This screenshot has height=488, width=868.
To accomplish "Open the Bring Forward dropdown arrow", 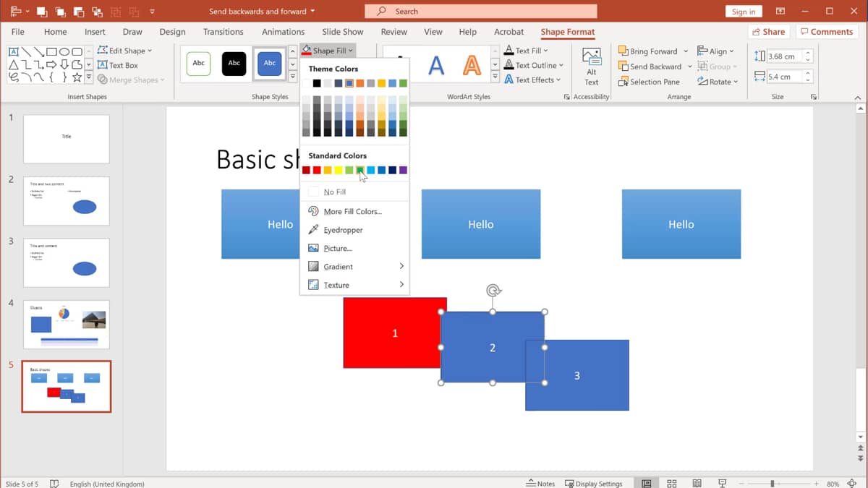I will click(x=684, y=51).
